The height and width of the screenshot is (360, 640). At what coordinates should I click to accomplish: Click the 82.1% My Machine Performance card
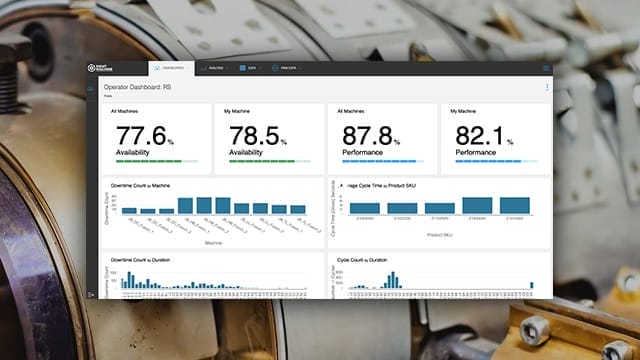(496, 139)
